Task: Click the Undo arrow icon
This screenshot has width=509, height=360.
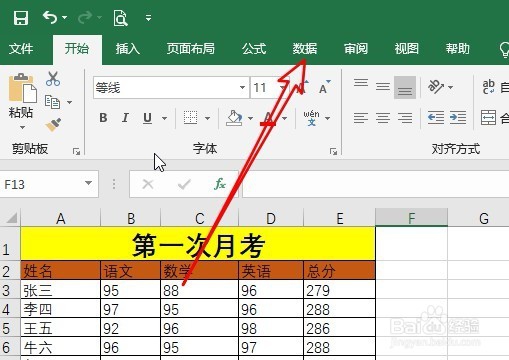Action: tap(50, 17)
